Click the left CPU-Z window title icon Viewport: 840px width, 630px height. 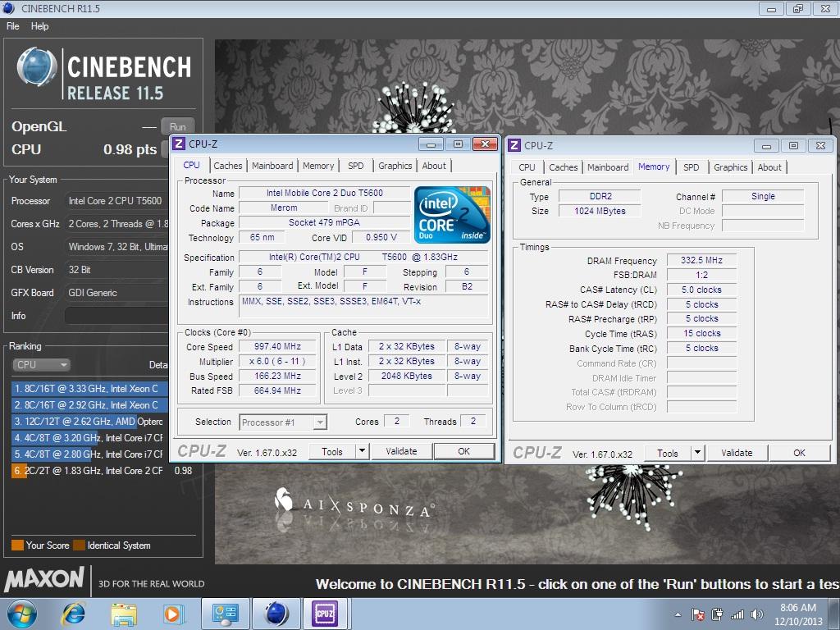coord(179,144)
